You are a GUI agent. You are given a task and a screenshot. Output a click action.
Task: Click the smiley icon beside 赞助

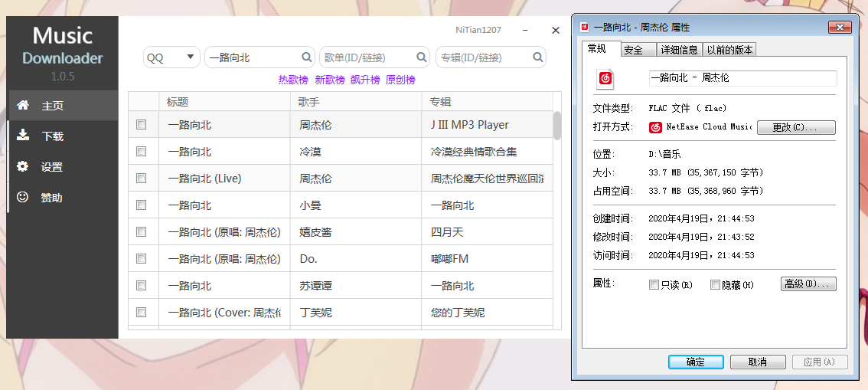pyautogui.click(x=23, y=197)
